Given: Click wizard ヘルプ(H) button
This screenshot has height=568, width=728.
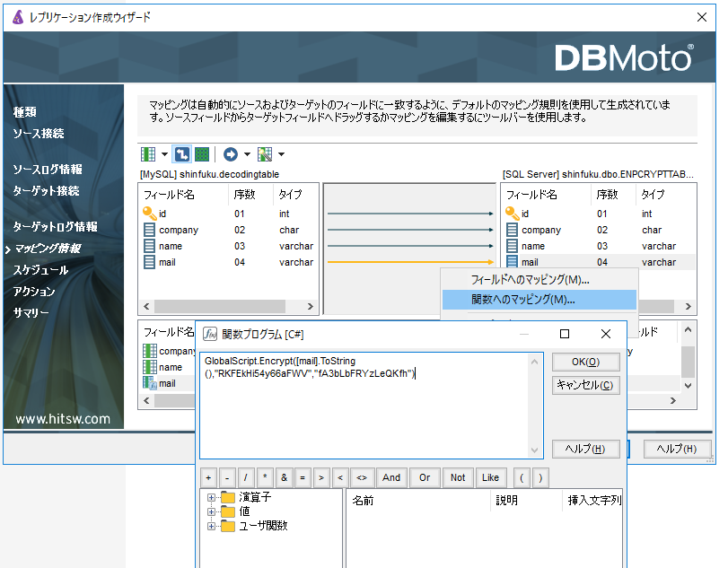Looking at the screenshot, I should (x=677, y=449).
